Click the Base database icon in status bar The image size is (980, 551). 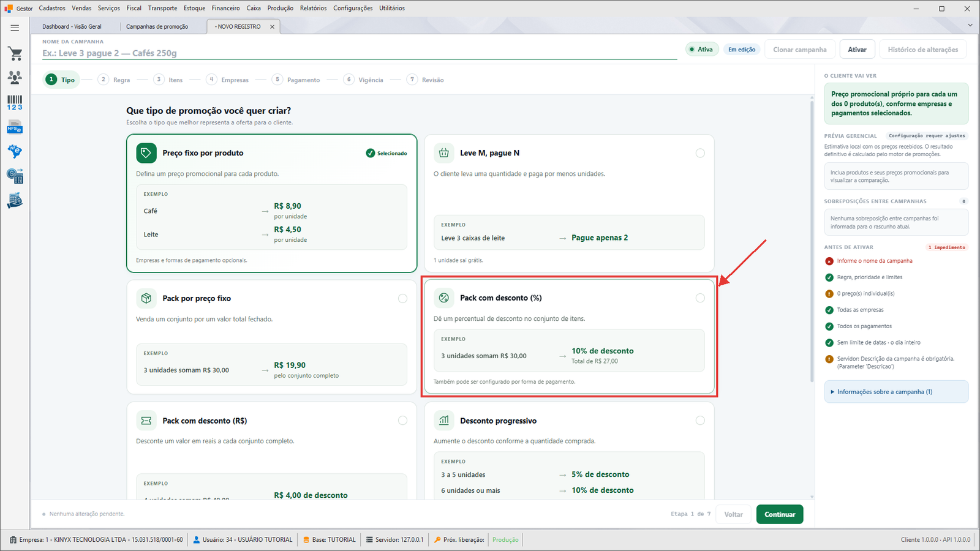(306, 540)
